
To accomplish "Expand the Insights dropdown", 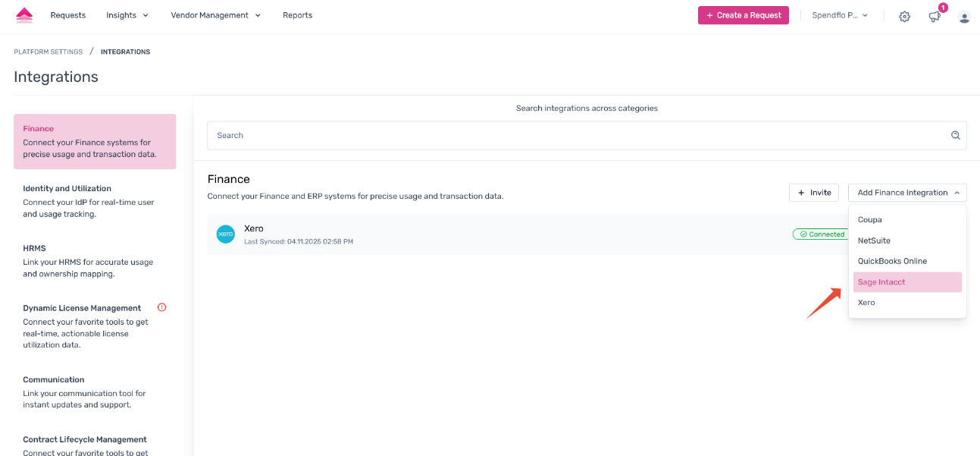I will pos(127,14).
